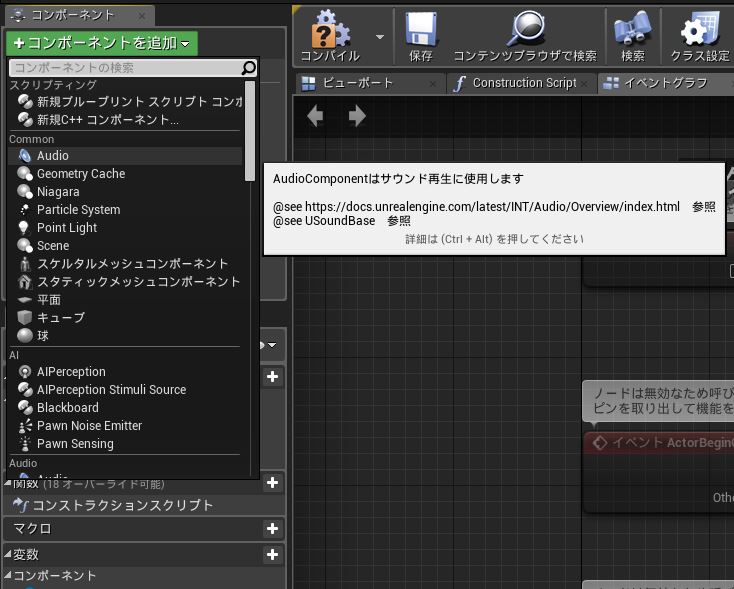Click the Scene component icon
The width and height of the screenshot is (734, 589).
coord(24,245)
